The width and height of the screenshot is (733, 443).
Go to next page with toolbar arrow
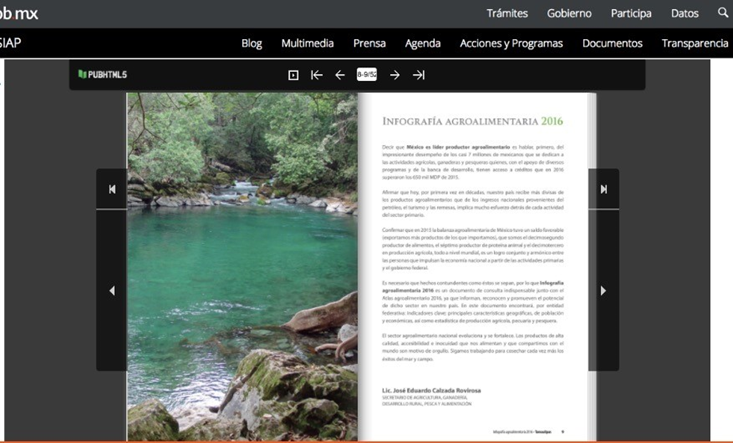coord(395,75)
